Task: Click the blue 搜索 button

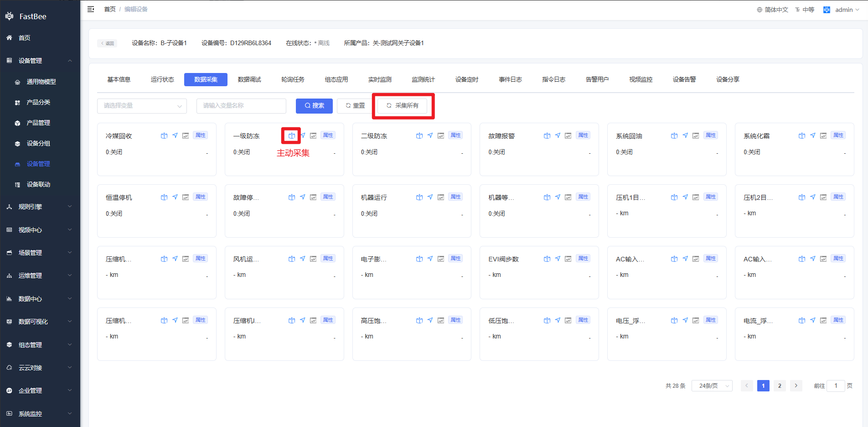Action: [314, 106]
